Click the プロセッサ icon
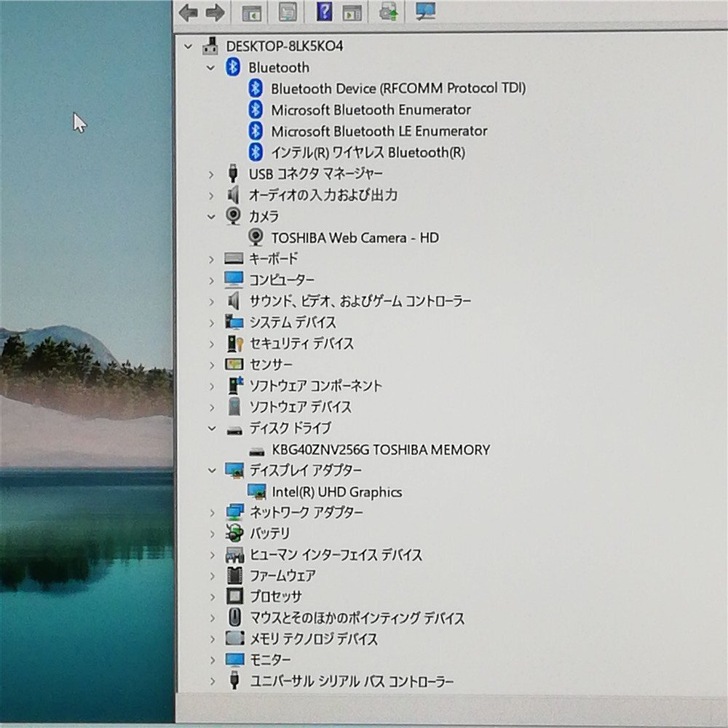Screen dimensions: 728x728 [x=235, y=596]
